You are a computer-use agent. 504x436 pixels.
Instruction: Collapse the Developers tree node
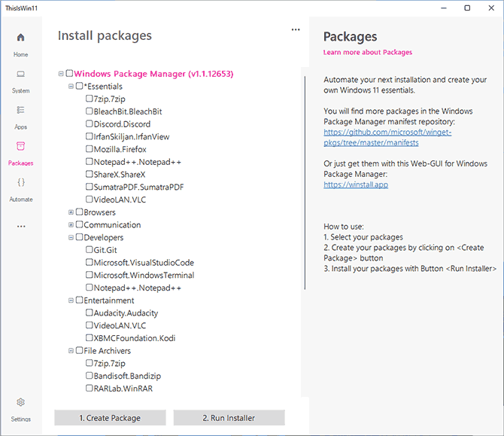coord(71,237)
